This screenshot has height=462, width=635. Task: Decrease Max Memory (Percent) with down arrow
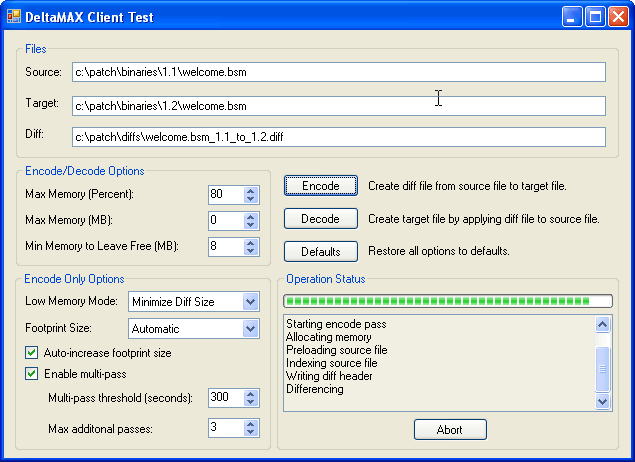(x=251, y=199)
